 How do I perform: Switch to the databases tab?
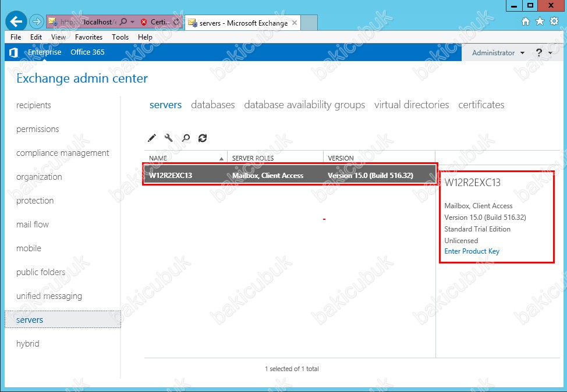(x=213, y=105)
